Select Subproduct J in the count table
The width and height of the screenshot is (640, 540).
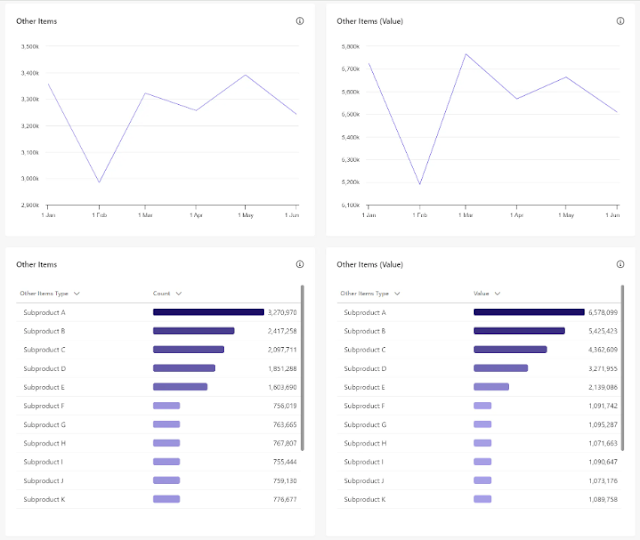click(x=43, y=481)
